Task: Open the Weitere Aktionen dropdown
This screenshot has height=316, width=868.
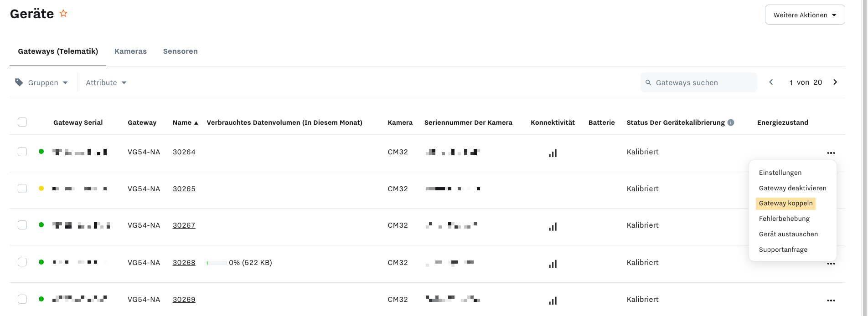Action: [805, 15]
